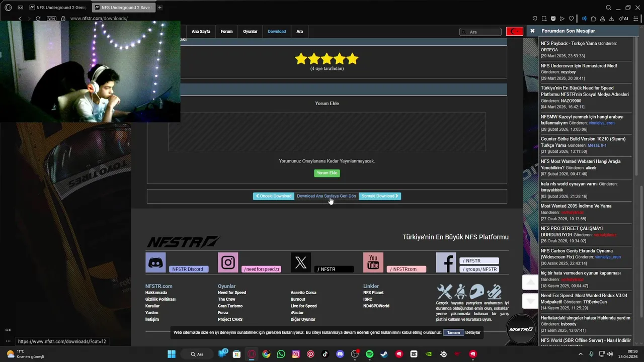Open the cookie Detaylar link
Screen dimensions: 644x362
[x=472, y=332]
